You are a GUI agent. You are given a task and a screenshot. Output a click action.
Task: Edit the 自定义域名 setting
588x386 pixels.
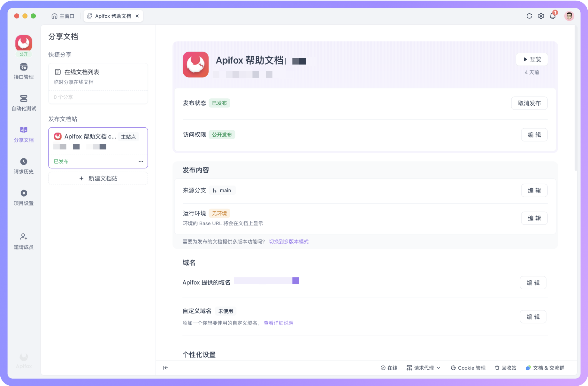533,317
